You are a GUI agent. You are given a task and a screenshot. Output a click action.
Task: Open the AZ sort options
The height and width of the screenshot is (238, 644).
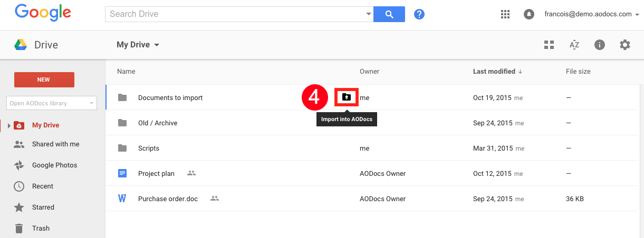click(574, 45)
